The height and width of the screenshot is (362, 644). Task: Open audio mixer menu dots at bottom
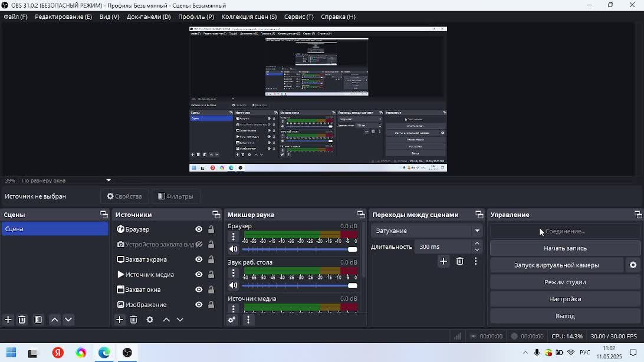click(248, 320)
